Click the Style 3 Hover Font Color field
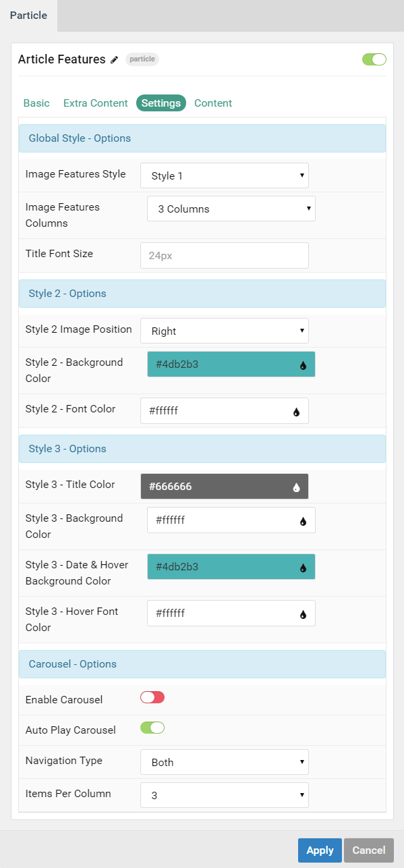 [231, 614]
